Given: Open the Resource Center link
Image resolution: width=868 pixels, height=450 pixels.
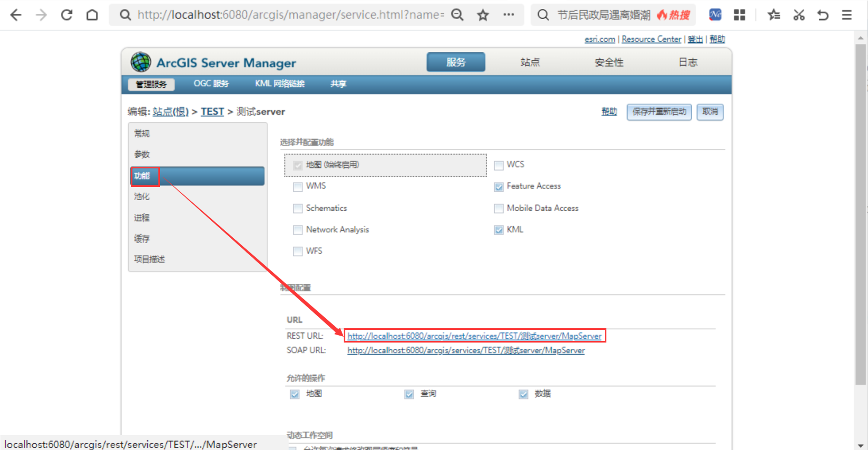Looking at the screenshot, I should pyautogui.click(x=651, y=39).
